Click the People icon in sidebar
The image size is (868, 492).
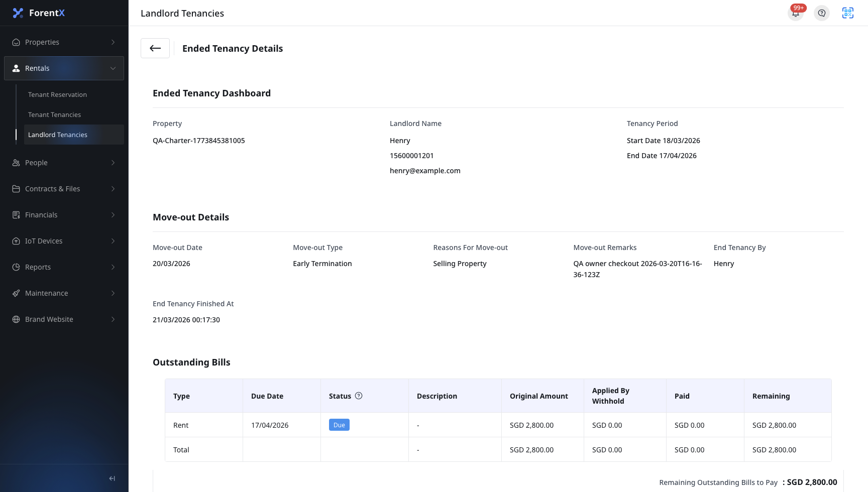coord(16,163)
